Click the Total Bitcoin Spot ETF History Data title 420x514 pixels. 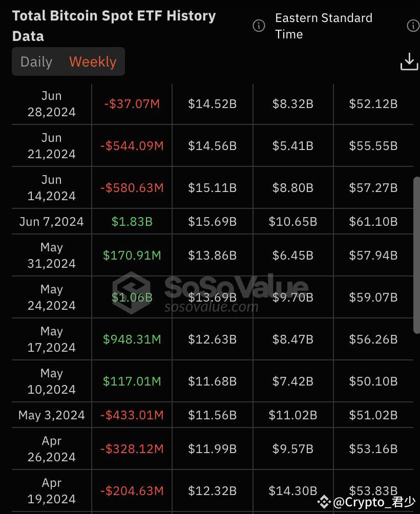point(114,26)
